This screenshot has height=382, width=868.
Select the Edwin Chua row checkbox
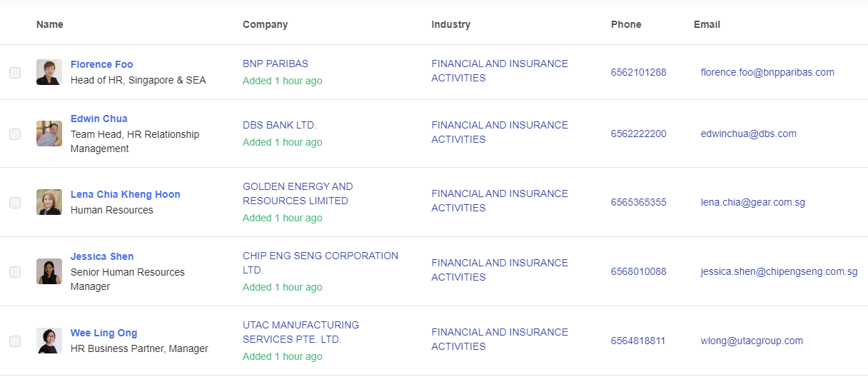(15, 134)
